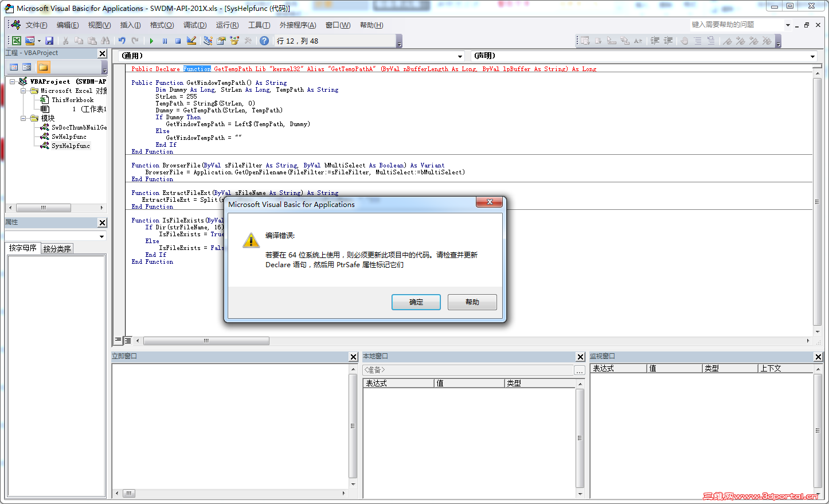Toggle Breakpoint hand icon
Image resolution: width=829 pixels, height=504 pixels.
685,41
